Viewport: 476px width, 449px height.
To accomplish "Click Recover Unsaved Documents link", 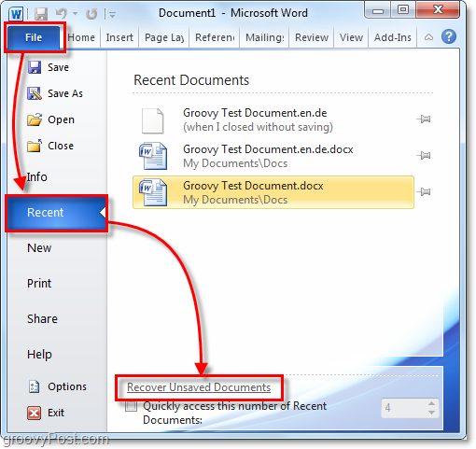I will 199,387.
